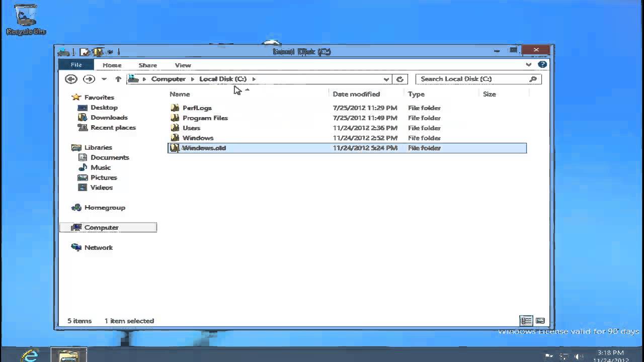The image size is (644, 362).
Task: Open the address bar history dropdown
Action: (x=386, y=79)
